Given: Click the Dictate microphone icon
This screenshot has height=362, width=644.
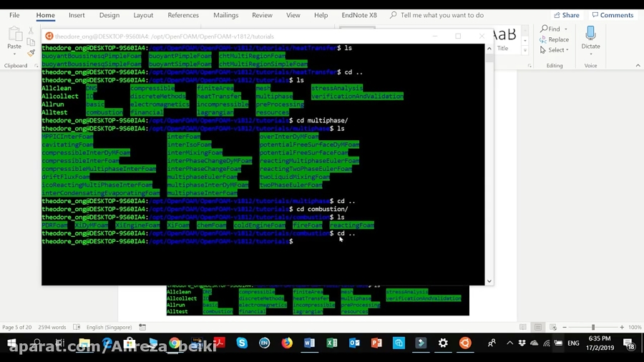Looking at the screenshot, I should pyautogui.click(x=590, y=33).
